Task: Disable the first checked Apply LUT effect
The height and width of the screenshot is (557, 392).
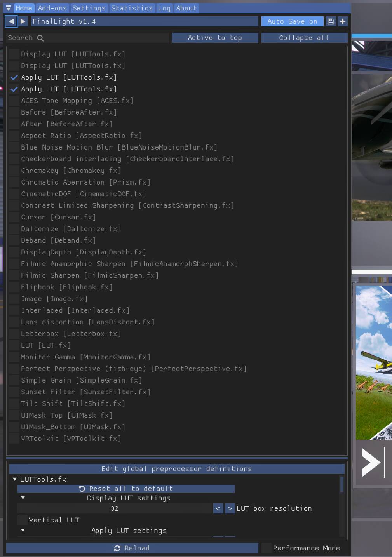Action: (x=14, y=77)
